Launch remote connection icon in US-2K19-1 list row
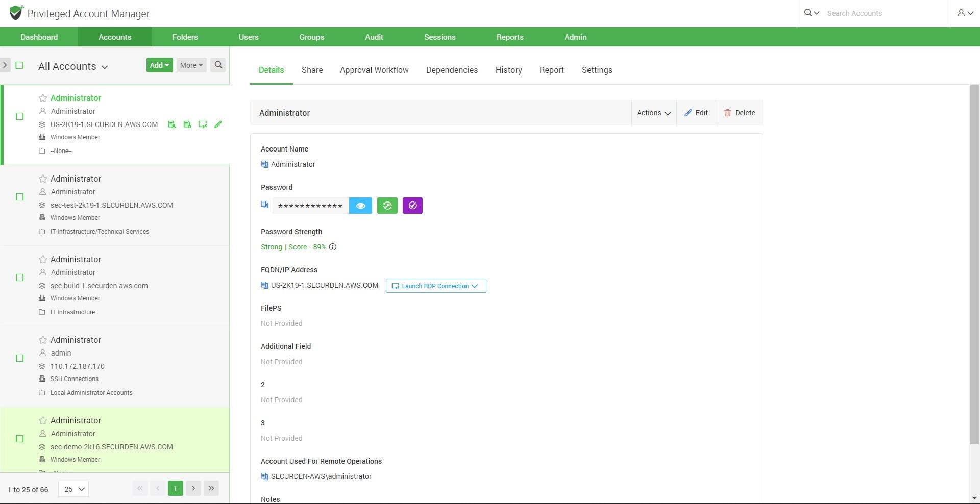 point(203,124)
